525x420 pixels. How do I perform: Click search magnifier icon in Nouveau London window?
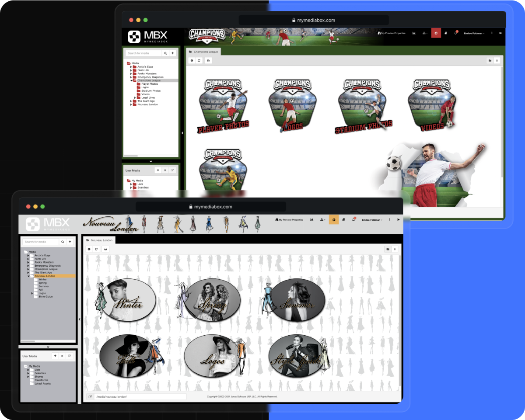[x=63, y=242]
